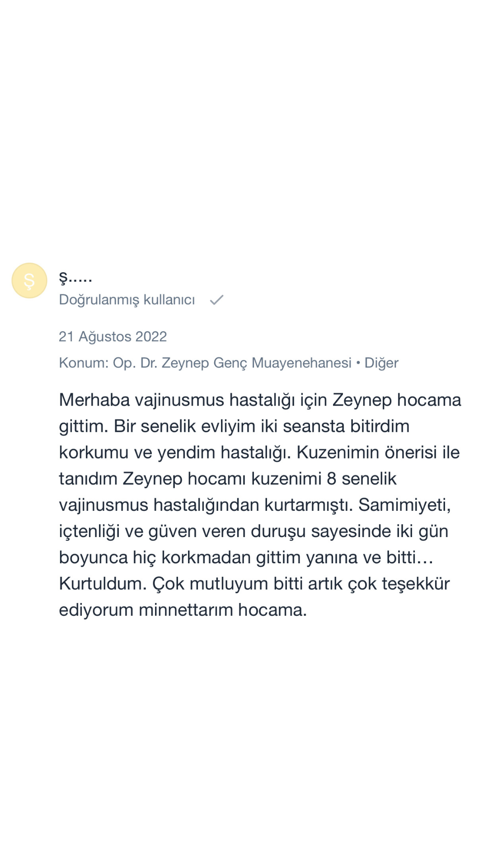Viewport: 488px width, 868px height.
Task: Click the Konum: label
Action: [x=84, y=363]
